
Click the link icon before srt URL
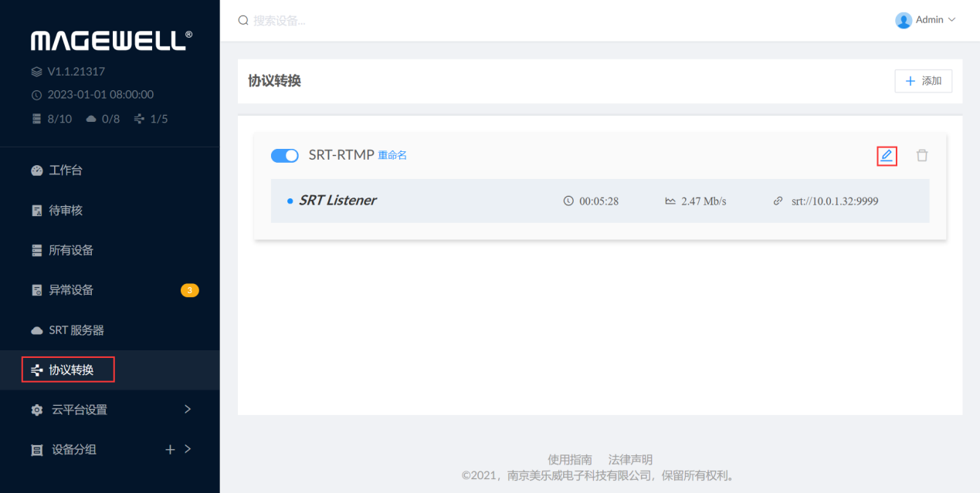(778, 201)
